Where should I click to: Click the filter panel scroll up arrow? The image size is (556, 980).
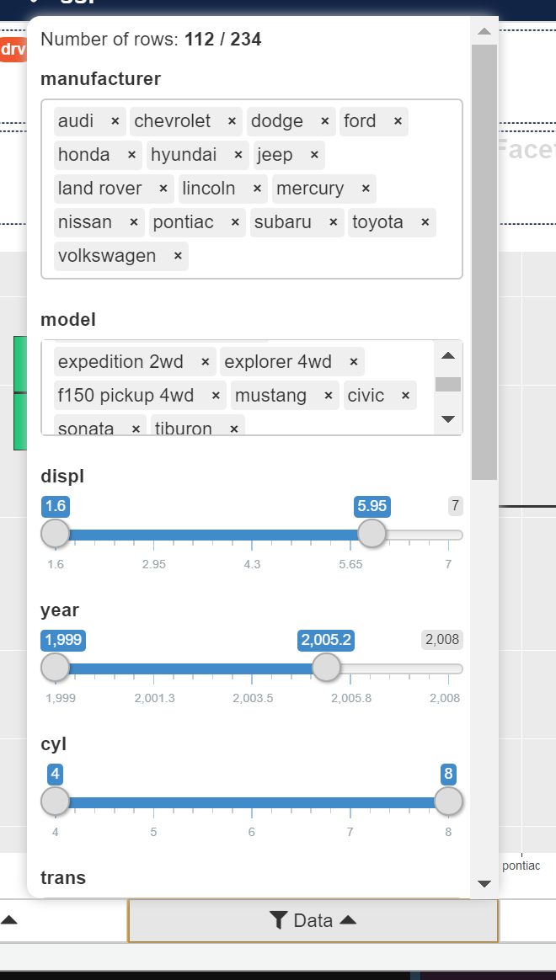484,32
